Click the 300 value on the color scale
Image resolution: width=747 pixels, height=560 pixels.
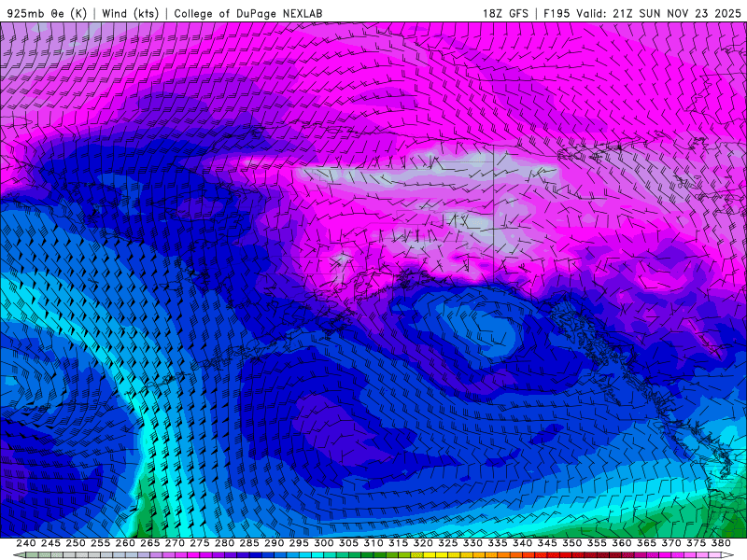[x=324, y=543]
